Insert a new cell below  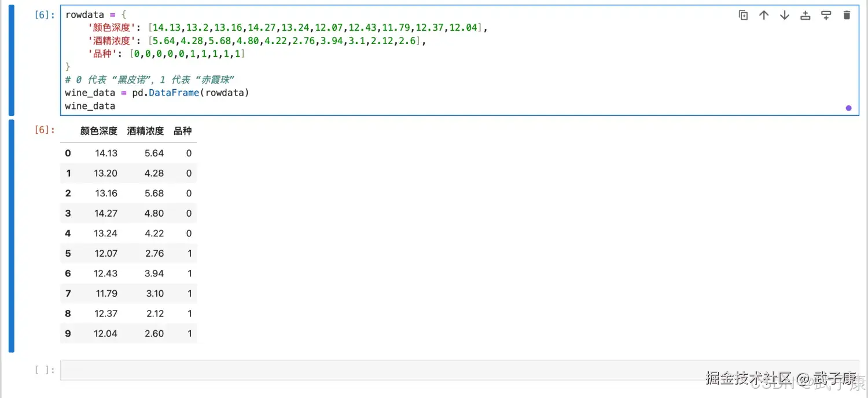tap(826, 15)
